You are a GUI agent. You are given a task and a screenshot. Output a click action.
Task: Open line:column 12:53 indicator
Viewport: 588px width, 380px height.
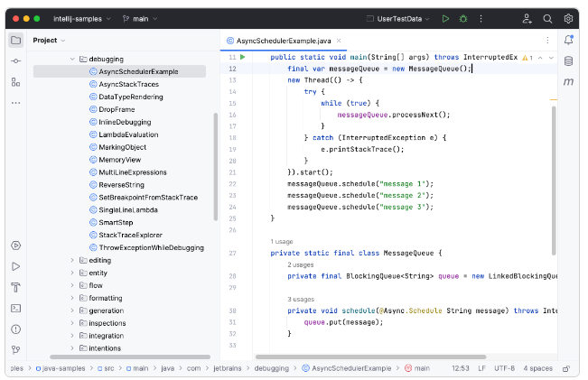point(460,368)
